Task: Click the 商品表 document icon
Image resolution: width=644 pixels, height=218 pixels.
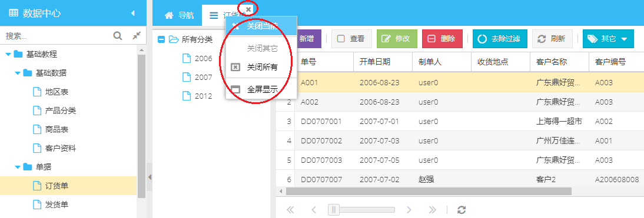Action: tap(37, 129)
